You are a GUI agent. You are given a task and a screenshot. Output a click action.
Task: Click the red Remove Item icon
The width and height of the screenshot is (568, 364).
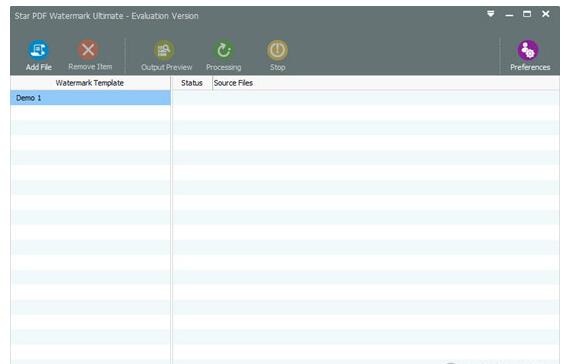[88, 50]
